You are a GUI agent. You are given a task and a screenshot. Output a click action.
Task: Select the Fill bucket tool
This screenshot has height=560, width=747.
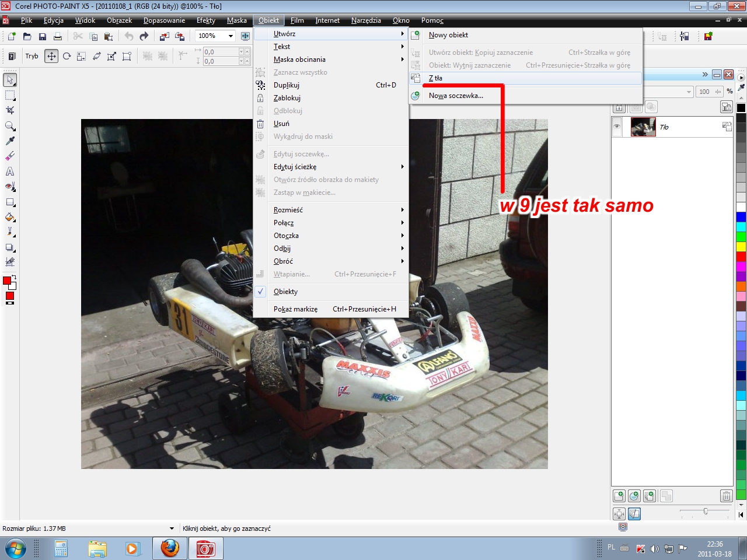tap(10, 218)
